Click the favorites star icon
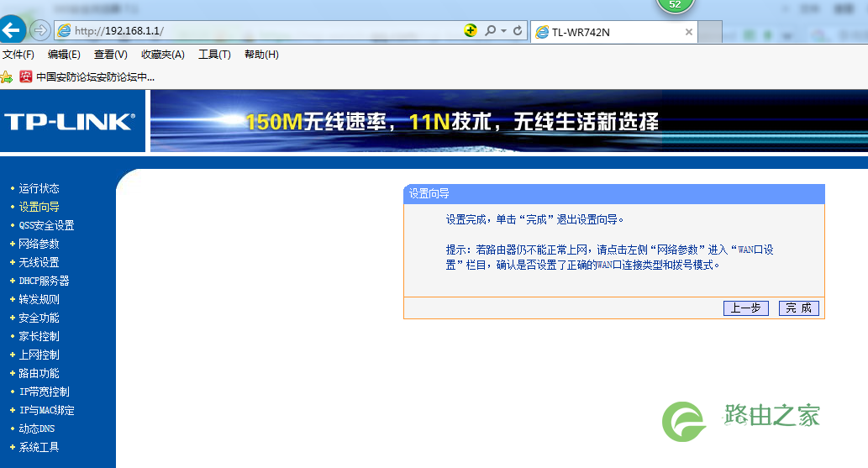868x468 pixels. tap(7, 77)
